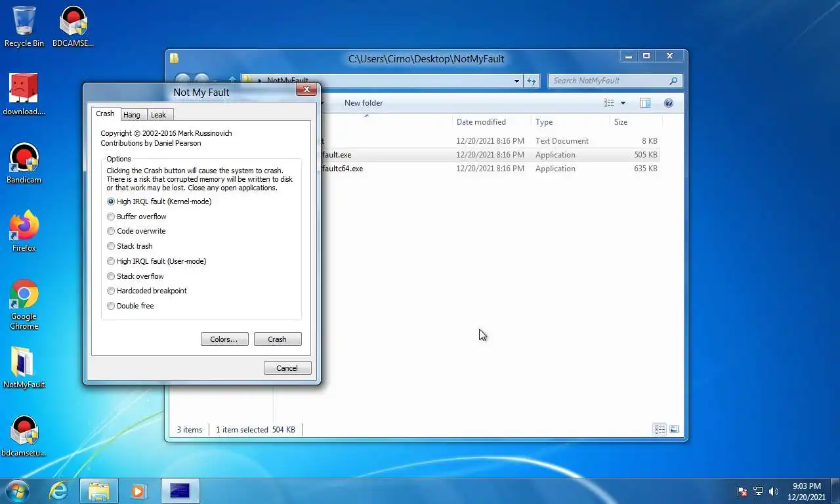Open the Explorer help question-mark icon
Screen dimensions: 840x504
pos(669,103)
